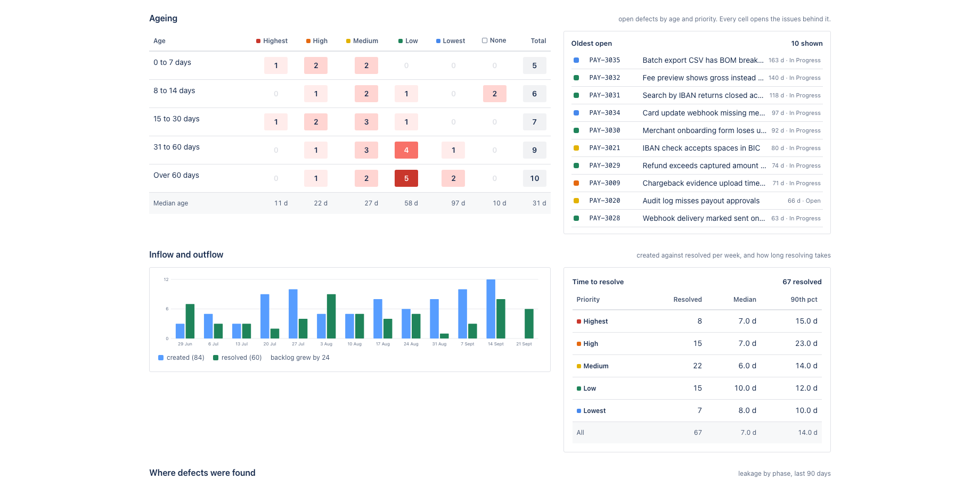Image resolution: width=980 pixels, height=479 pixels.
Task: Open Highest cell in 0 to 7 days row
Action: 276,65
